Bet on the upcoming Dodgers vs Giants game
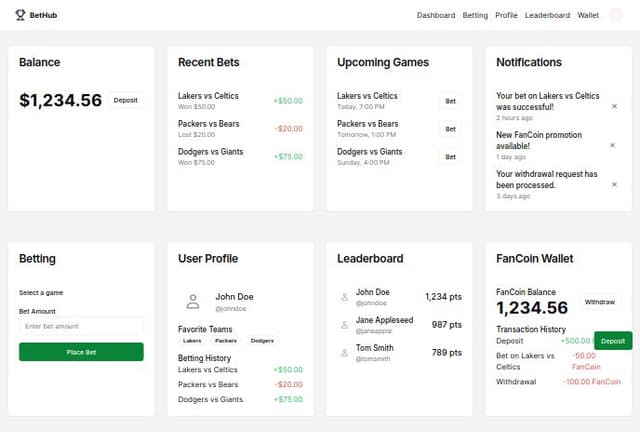This screenshot has height=432, width=640. click(x=450, y=157)
